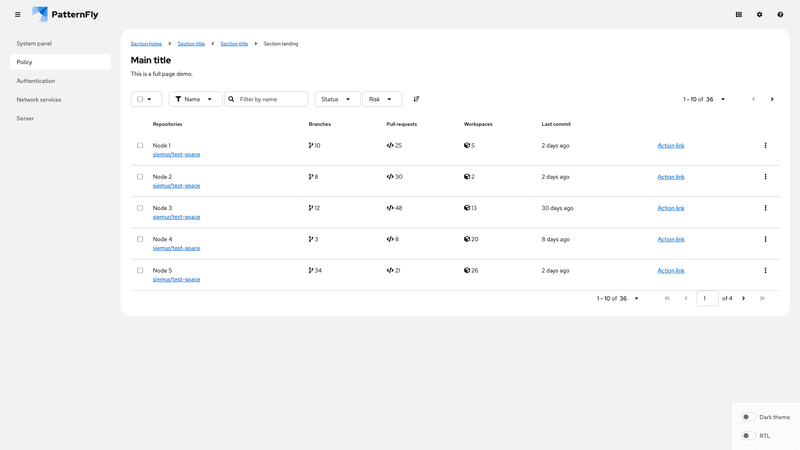The width and height of the screenshot is (800, 450).
Task: Expand the bulk select dropdown arrow
Action: (149, 99)
